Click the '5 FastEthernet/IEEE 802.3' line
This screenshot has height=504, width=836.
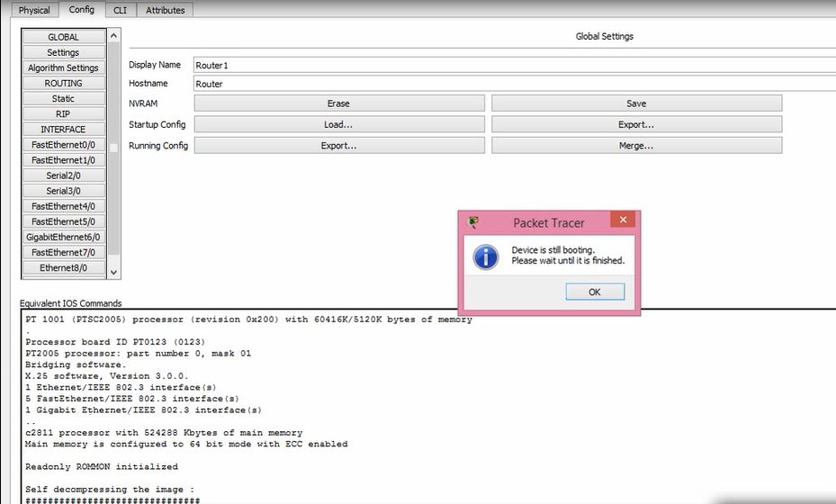tap(132, 399)
